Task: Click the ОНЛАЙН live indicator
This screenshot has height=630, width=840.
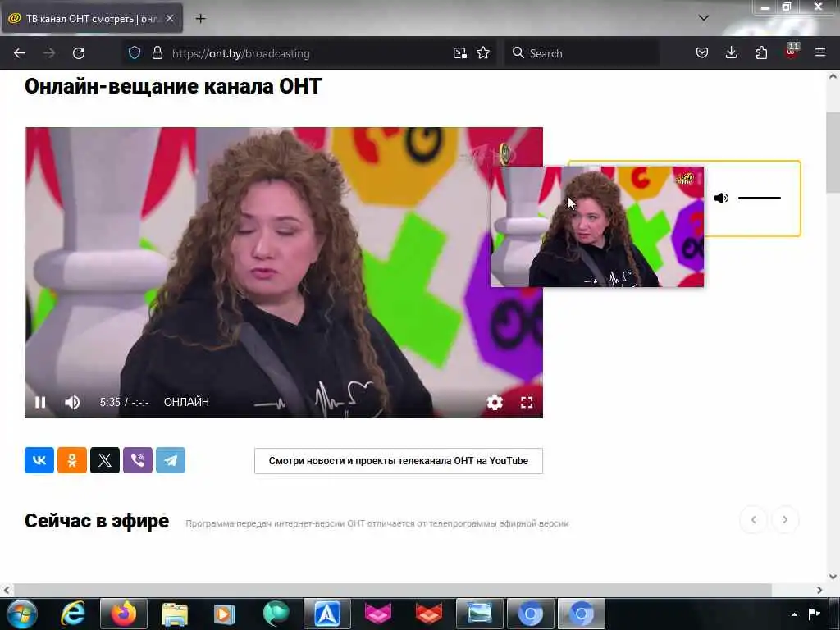Action: (x=186, y=402)
